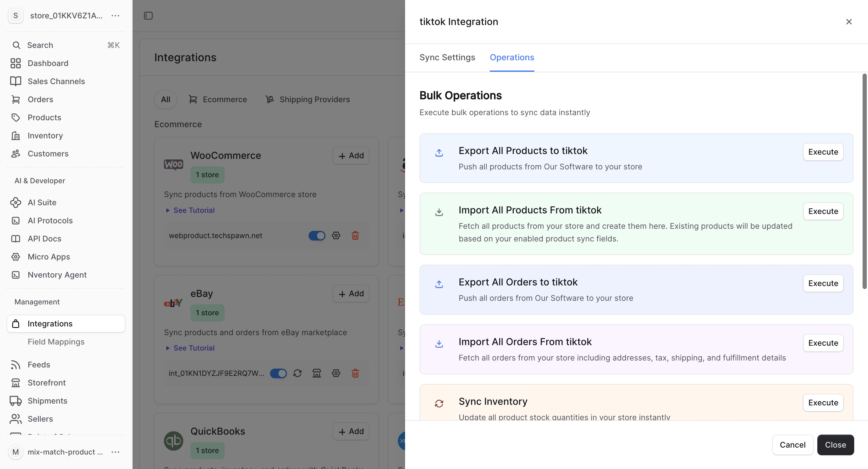
Task: Open Shipments in the sidebar
Action: [66, 401]
